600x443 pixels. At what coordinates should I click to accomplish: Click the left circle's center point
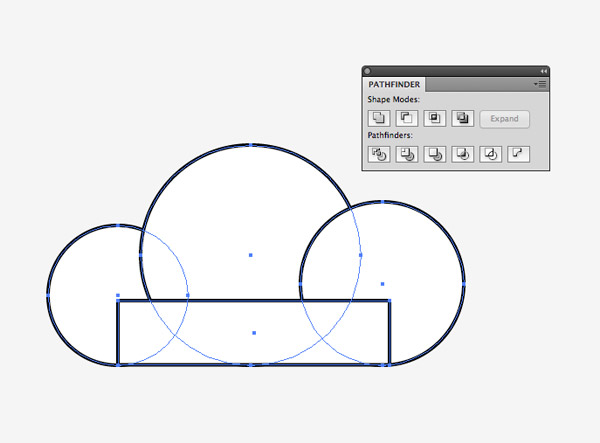point(118,295)
